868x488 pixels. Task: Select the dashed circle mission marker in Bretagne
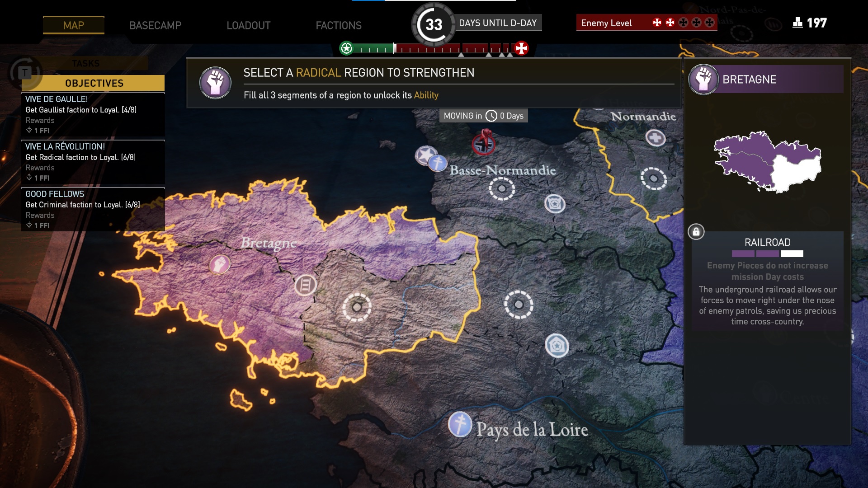[x=357, y=307]
